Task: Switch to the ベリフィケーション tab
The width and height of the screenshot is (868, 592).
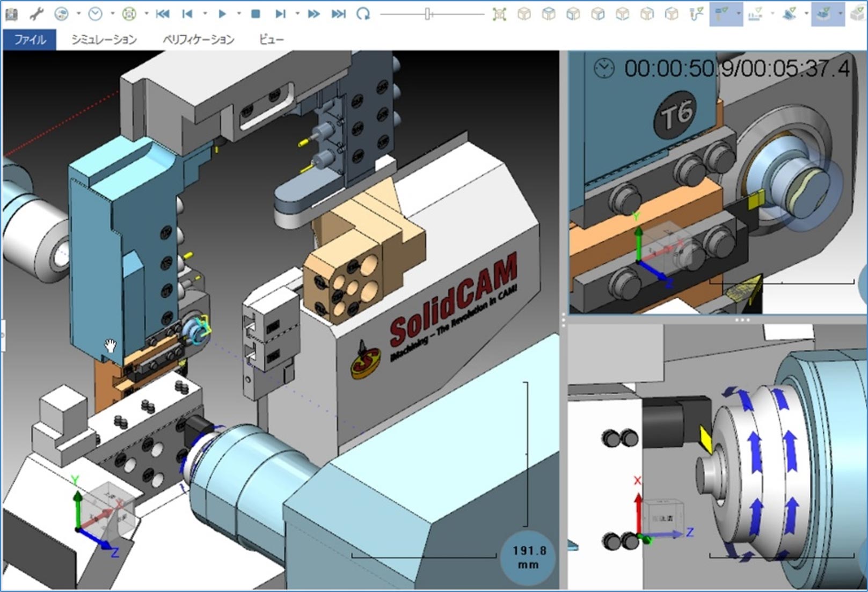Action: click(x=199, y=39)
